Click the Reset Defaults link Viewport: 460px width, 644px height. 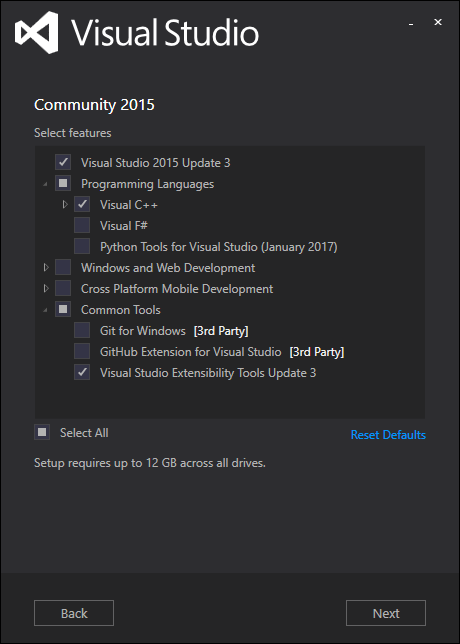388,435
